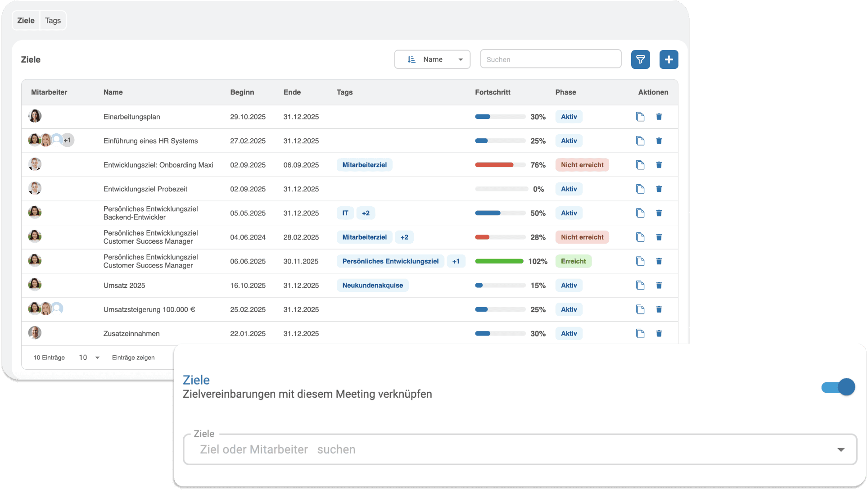
Task: Focus the Suchen search field
Action: (551, 59)
